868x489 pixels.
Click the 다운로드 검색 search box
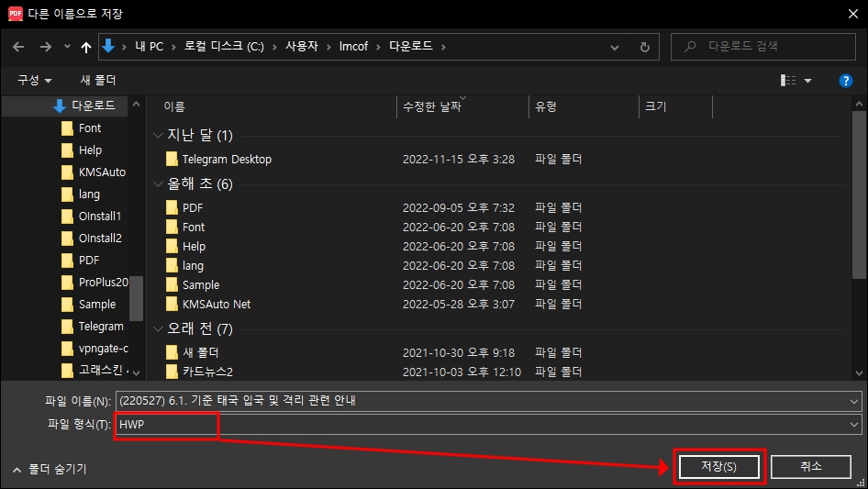point(763,47)
